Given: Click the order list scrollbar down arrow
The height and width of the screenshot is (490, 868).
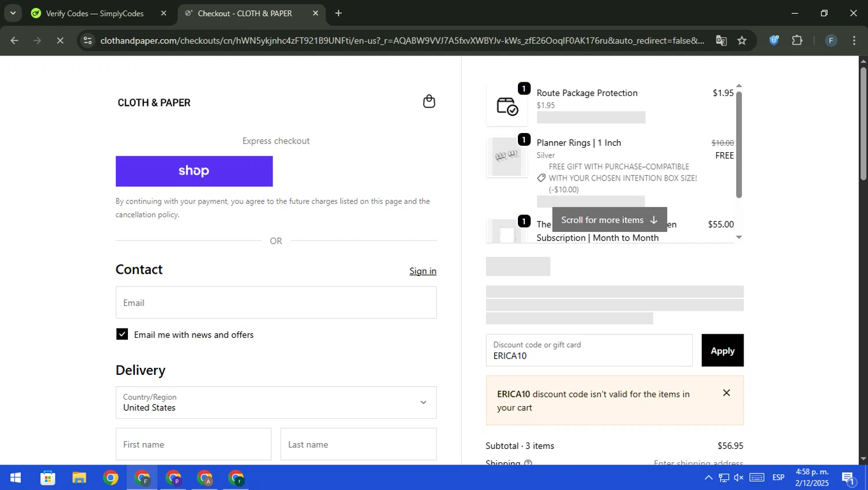Looking at the screenshot, I should coord(739,237).
